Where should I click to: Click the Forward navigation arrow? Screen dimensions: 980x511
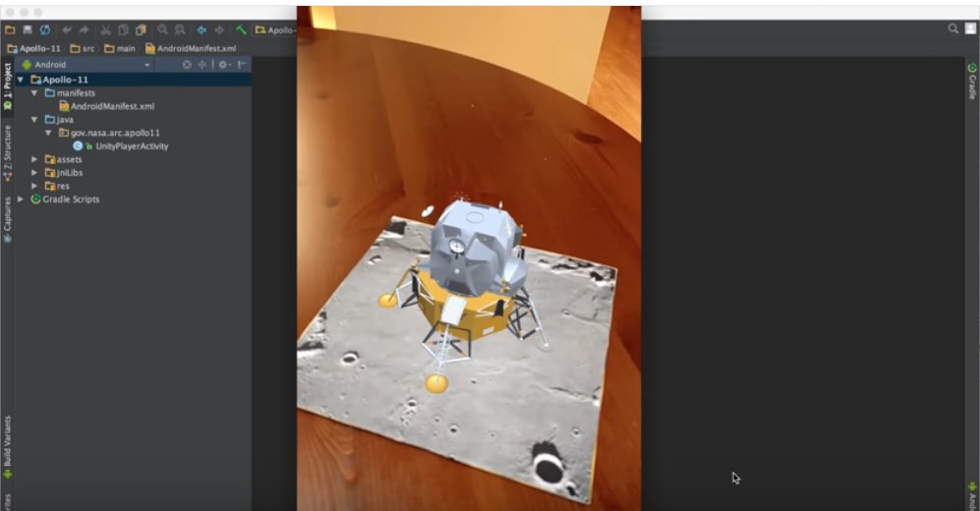pos(219,29)
